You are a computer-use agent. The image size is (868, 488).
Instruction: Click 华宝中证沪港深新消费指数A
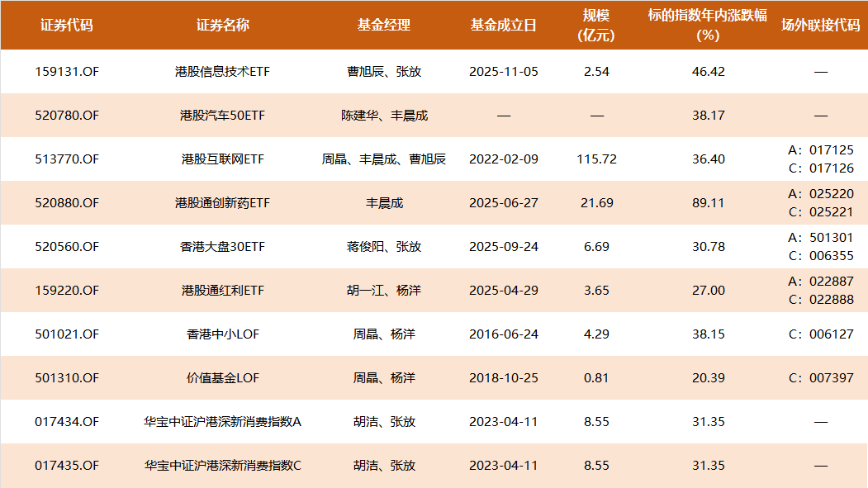pyautogui.click(x=222, y=422)
